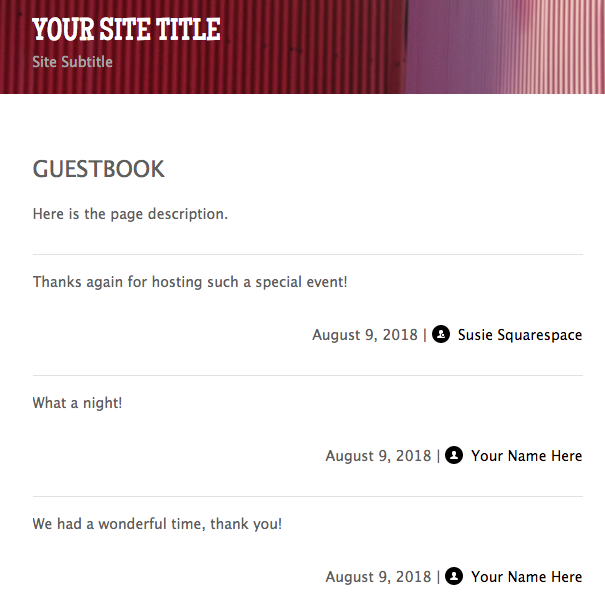
Task: Click the avatar icon under 'What a night!'
Action: [454, 456]
